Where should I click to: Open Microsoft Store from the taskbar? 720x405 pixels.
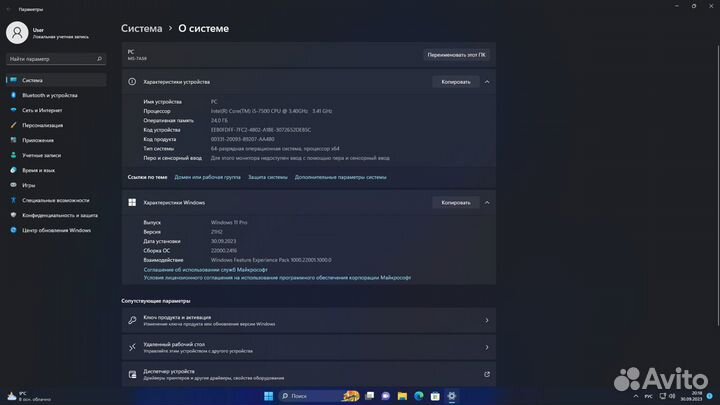click(x=435, y=396)
